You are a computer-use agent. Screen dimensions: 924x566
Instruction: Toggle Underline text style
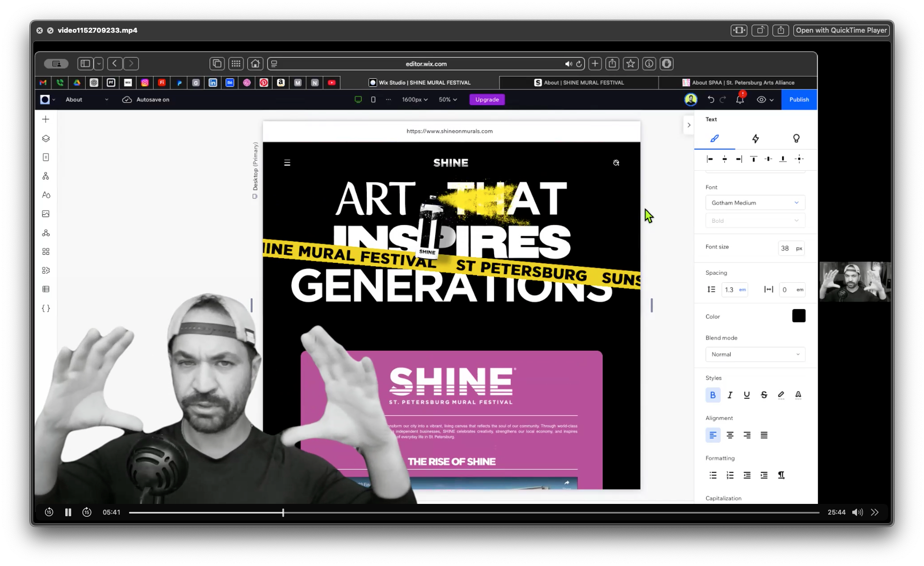[x=747, y=395]
